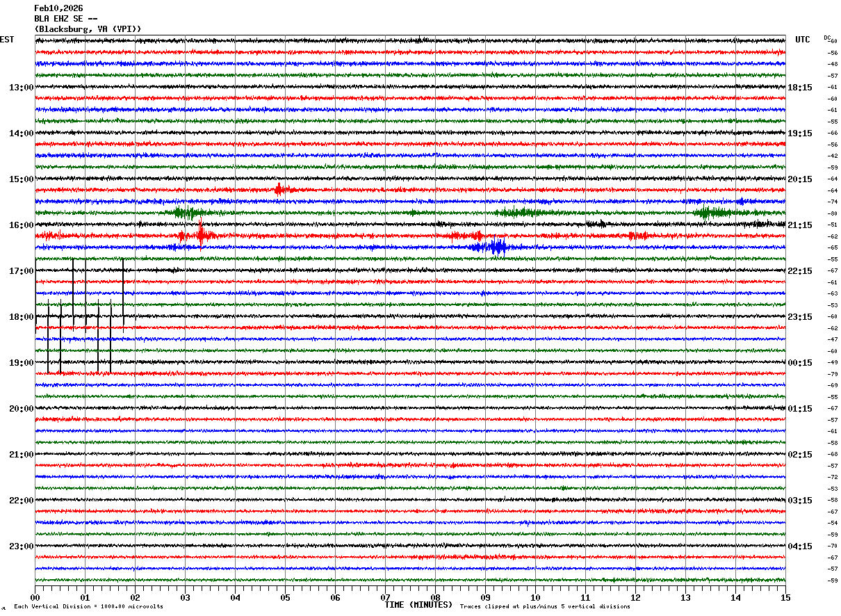
Task: Click the blue seismic event near minute 9
Action: (496, 247)
